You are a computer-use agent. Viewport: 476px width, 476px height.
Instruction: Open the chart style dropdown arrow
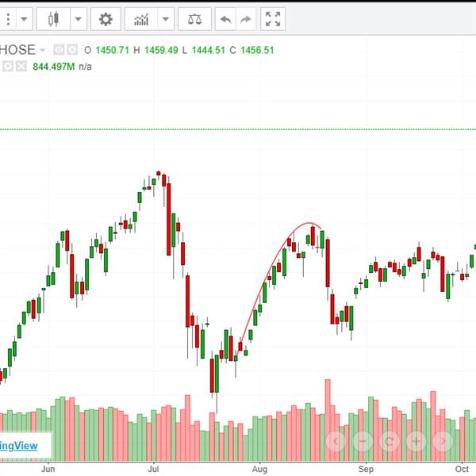tap(79, 19)
